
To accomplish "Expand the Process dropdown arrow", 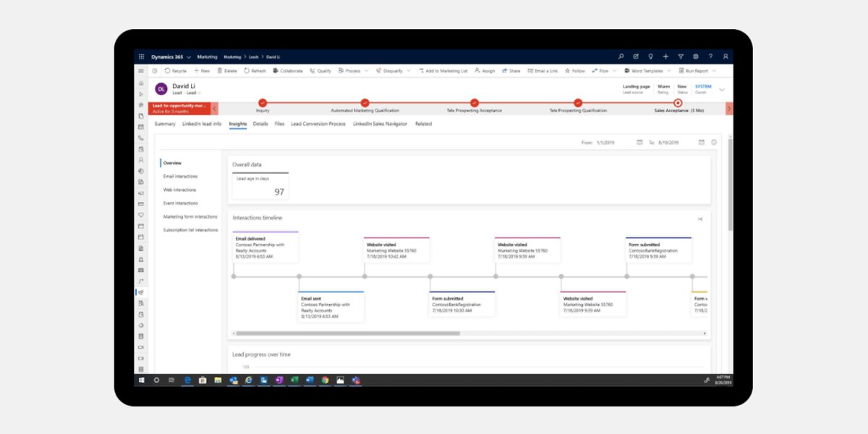I will (366, 71).
